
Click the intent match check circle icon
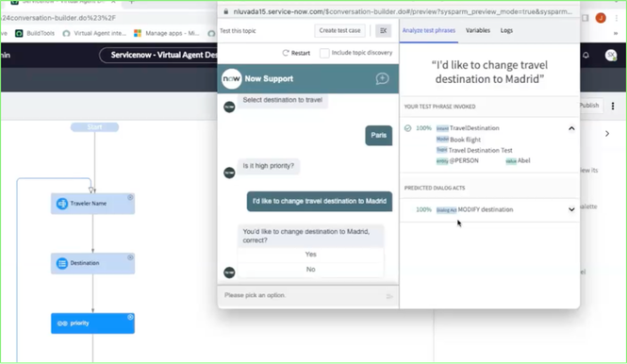click(x=407, y=128)
